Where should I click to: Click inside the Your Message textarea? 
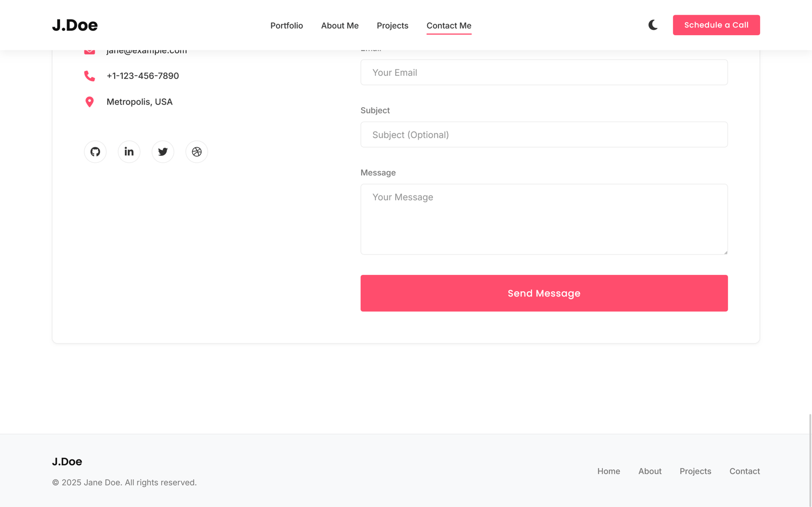[x=543, y=219]
